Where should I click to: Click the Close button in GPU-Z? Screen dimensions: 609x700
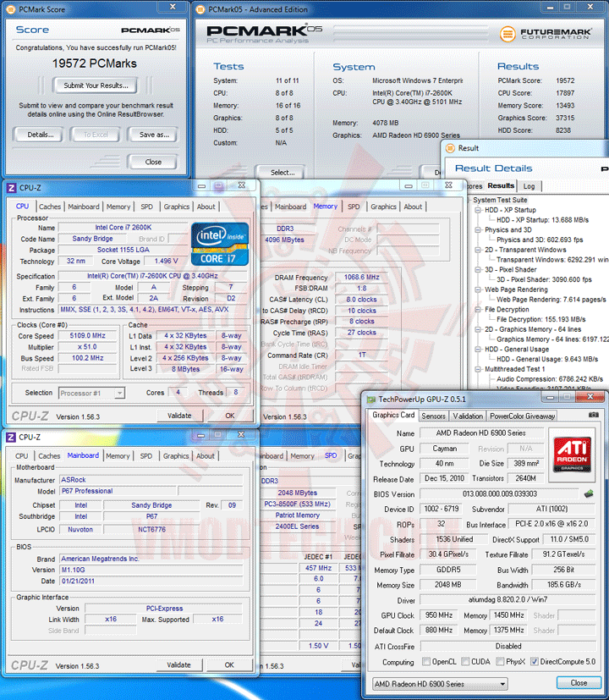[579, 682]
